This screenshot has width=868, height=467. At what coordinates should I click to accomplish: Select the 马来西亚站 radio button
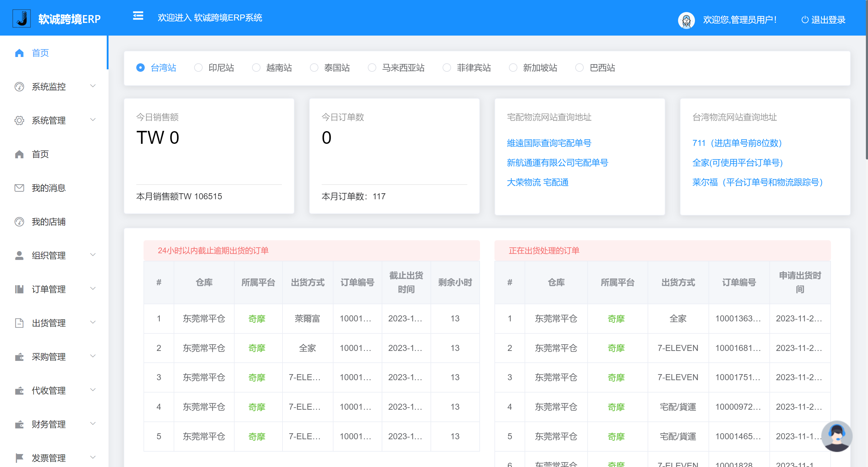pos(372,68)
